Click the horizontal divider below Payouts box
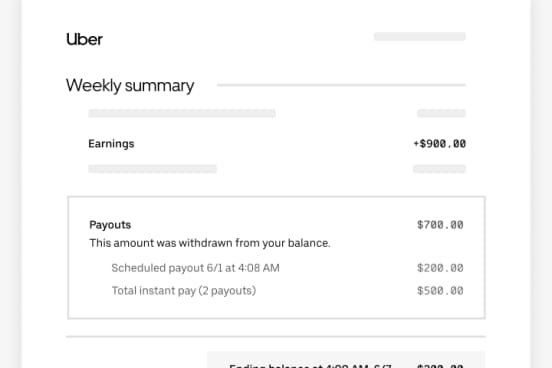 (276, 337)
